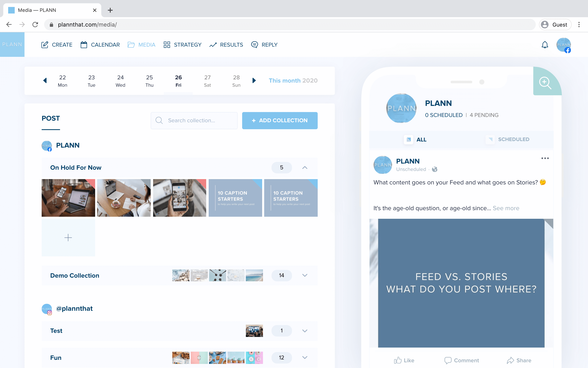Image resolution: width=588 pixels, height=368 pixels.
Task: Click the Guest profile button in Chrome
Action: (555, 25)
